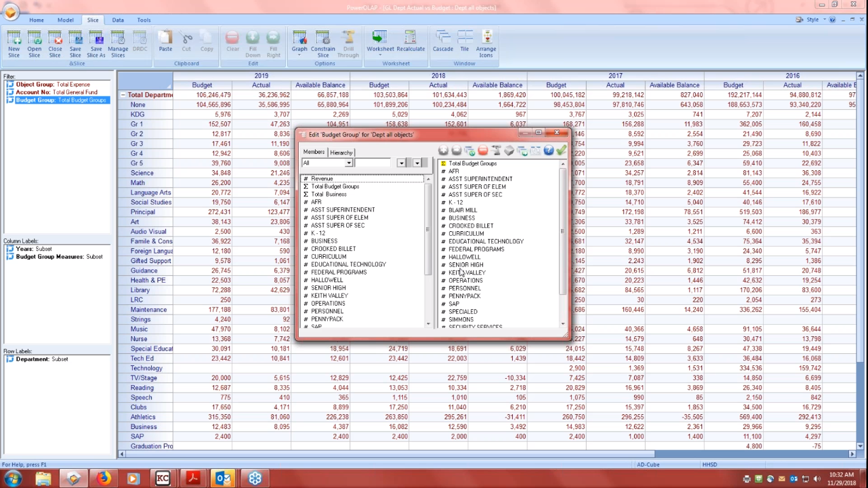
Task: Open Outlook from the taskbar
Action: tap(222, 478)
